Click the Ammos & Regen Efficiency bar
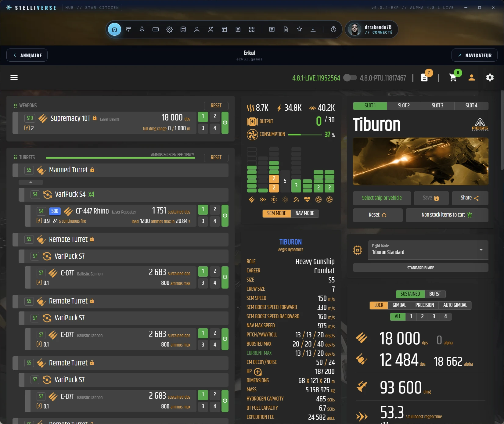504x424 pixels. tap(120, 158)
